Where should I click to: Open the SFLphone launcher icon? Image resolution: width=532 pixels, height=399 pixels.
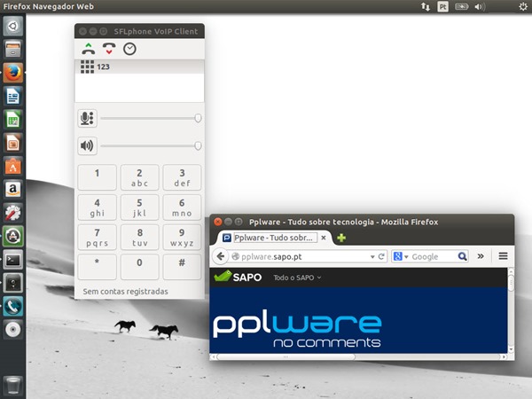(13, 307)
